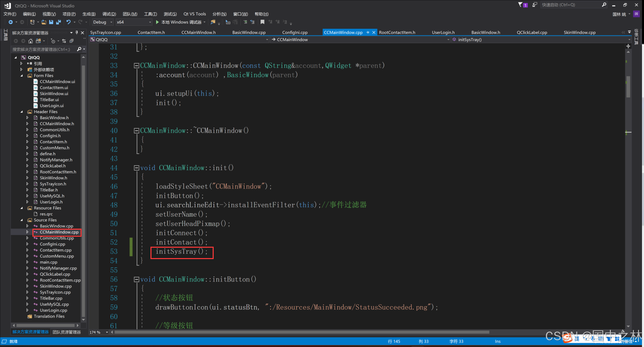Open the 生成(B) menu
Image resolution: width=644 pixels, height=347 pixels.
(x=89, y=14)
